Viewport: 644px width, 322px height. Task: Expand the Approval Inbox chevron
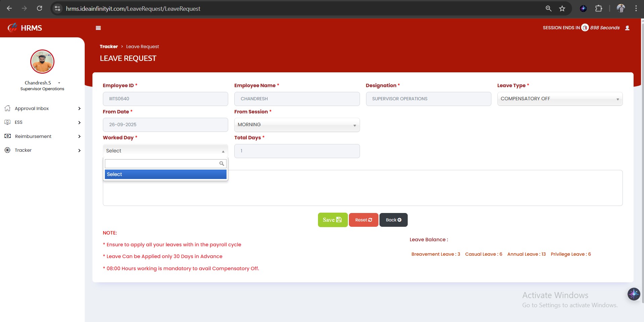[x=79, y=108]
